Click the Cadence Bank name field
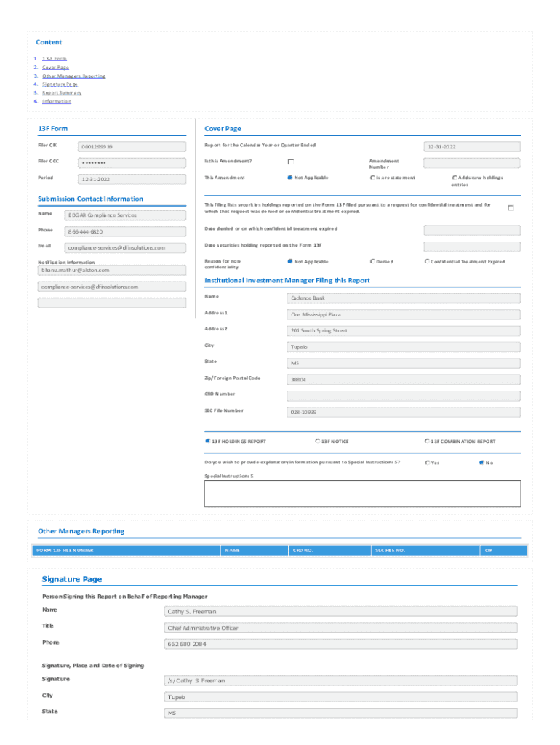Viewport: 560px width, 745px height. pyautogui.click(x=403, y=298)
